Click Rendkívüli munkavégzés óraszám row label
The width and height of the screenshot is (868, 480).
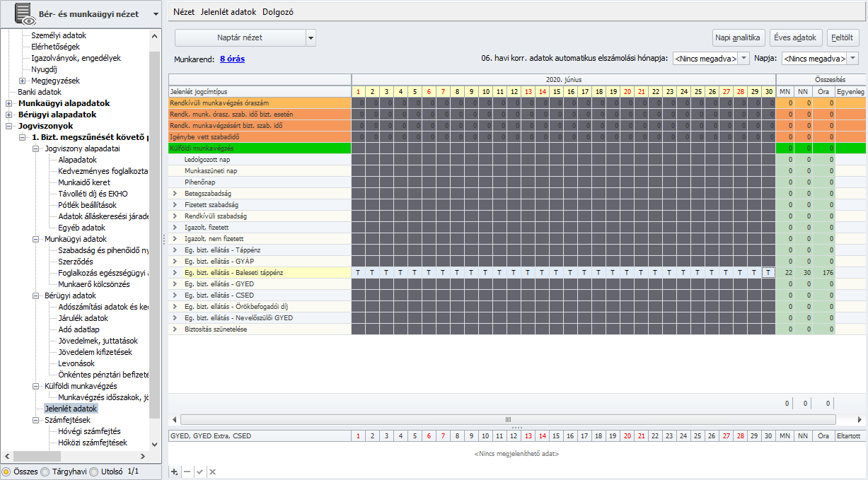tap(219, 103)
